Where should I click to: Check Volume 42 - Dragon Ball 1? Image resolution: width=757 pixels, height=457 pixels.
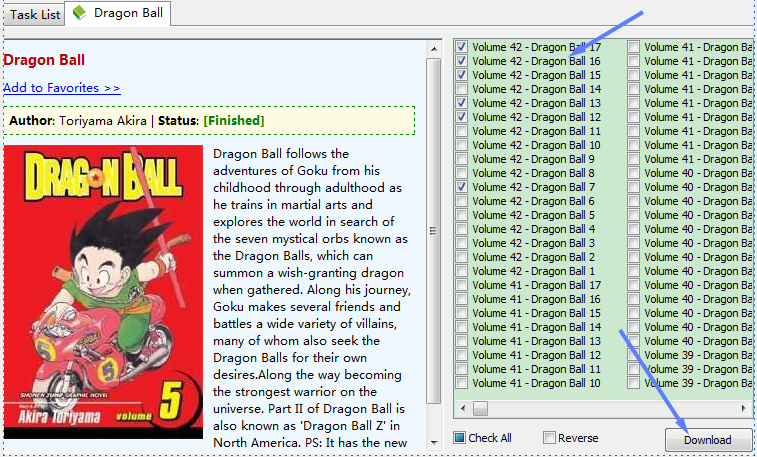(x=461, y=271)
